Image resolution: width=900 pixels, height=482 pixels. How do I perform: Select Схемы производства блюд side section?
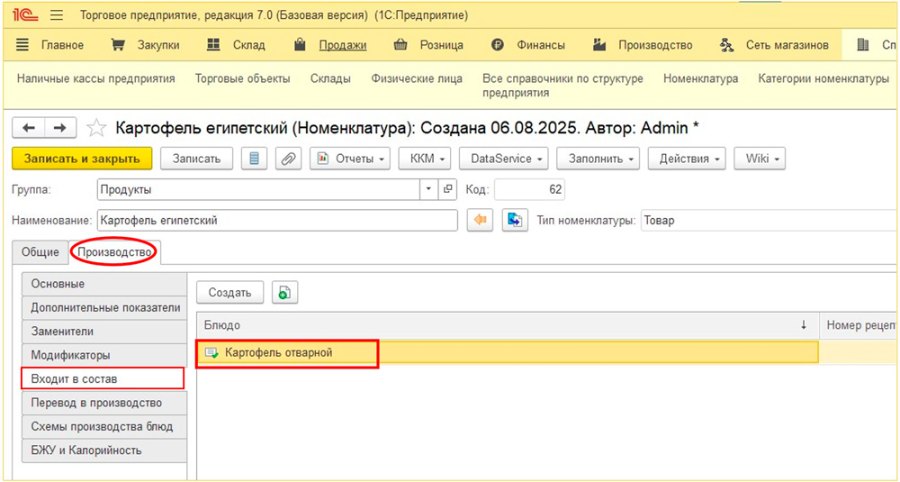[104, 426]
